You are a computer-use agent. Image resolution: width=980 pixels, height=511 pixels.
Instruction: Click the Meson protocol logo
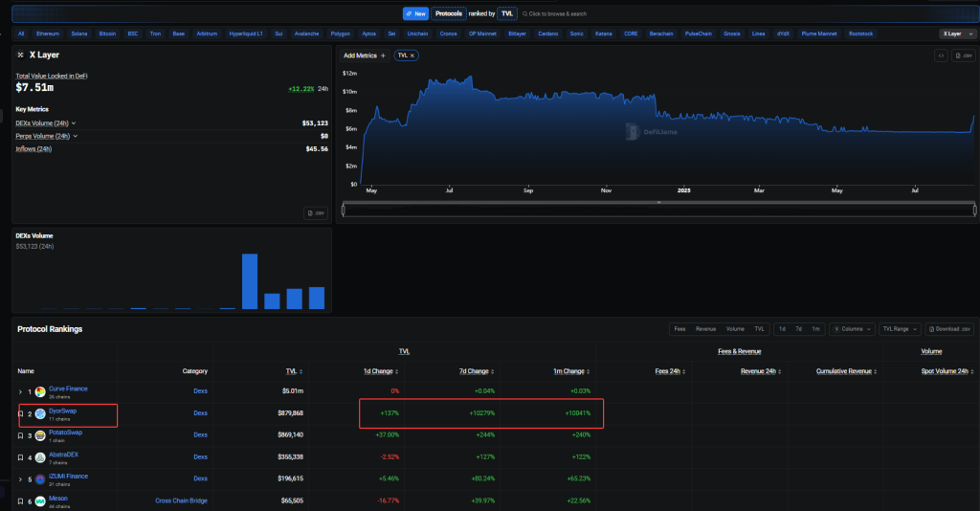(40, 500)
